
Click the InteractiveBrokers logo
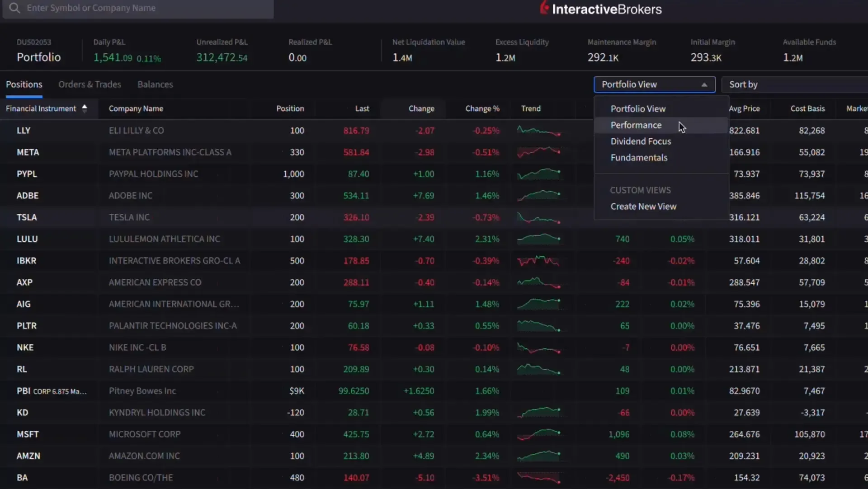pyautogui.click(x=600, y=8)
